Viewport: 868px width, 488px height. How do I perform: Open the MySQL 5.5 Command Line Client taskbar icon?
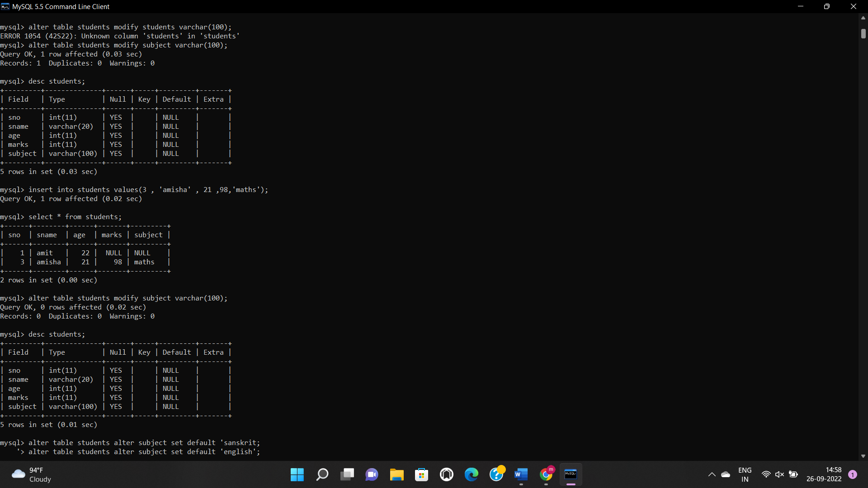[x=571, y=474]
